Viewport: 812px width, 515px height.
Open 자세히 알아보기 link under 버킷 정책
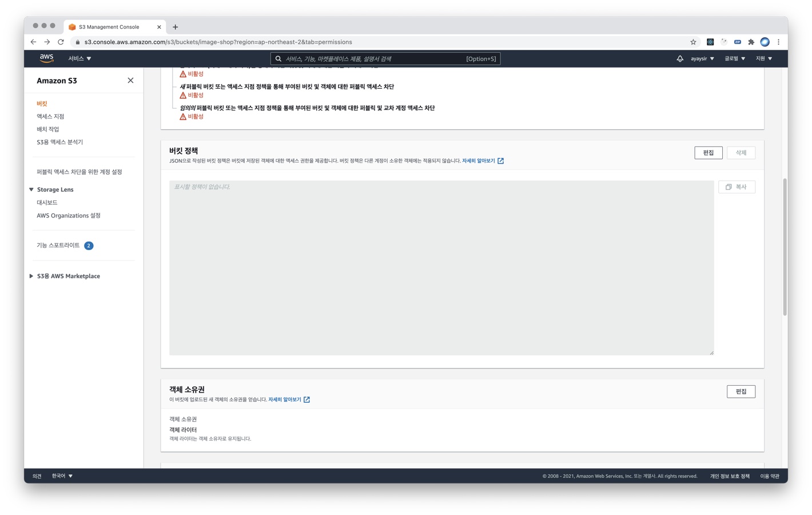tap(479, 161)
